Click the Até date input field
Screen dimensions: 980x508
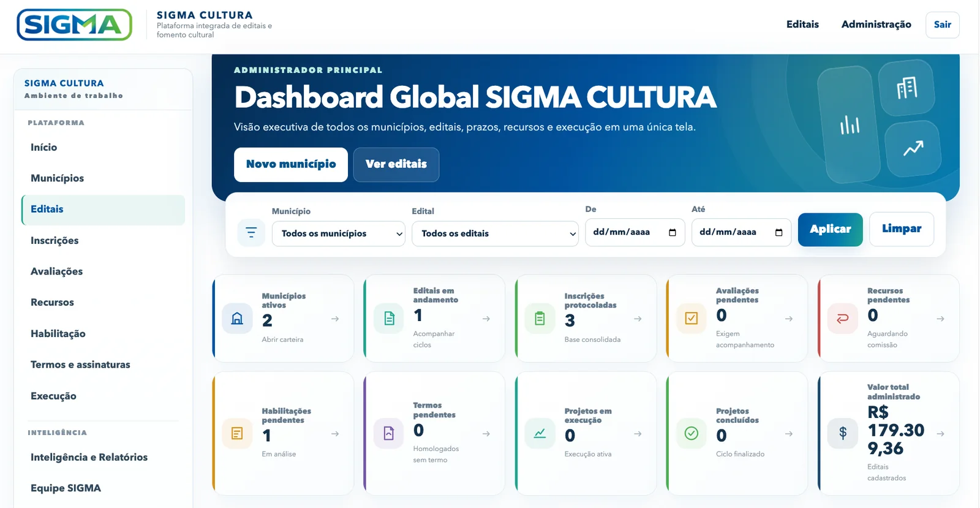[741, 232]
